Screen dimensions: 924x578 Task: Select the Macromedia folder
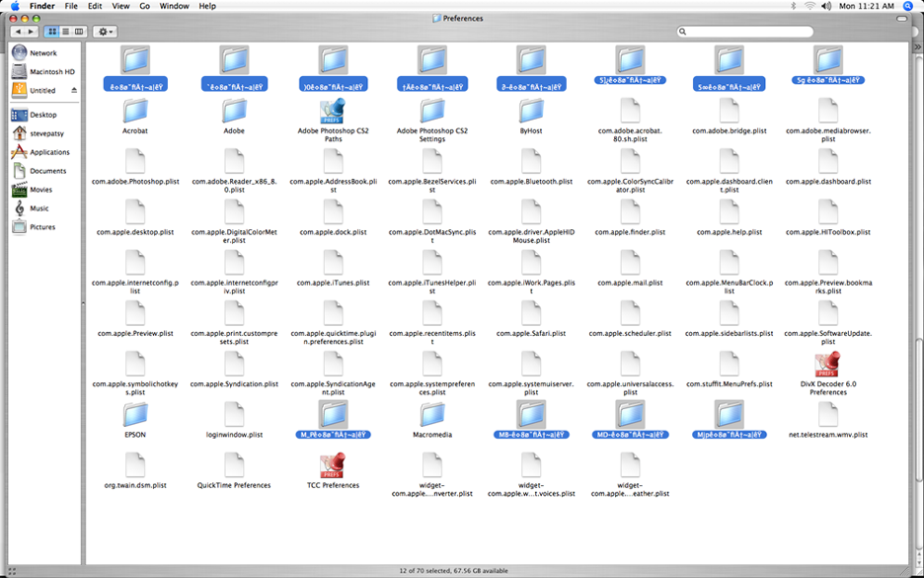point(432,416)
